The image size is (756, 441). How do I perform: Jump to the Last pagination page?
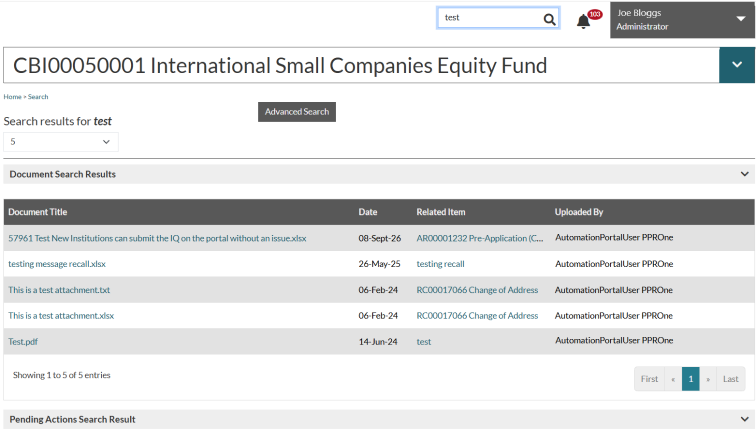[730, 379]
